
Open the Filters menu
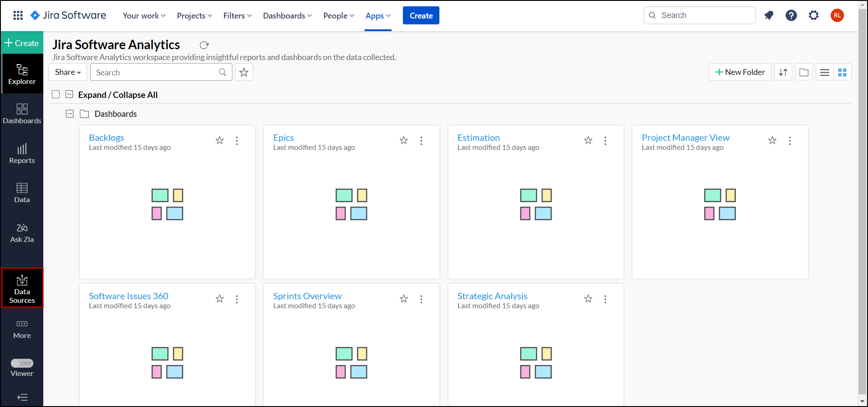(237, 16)
